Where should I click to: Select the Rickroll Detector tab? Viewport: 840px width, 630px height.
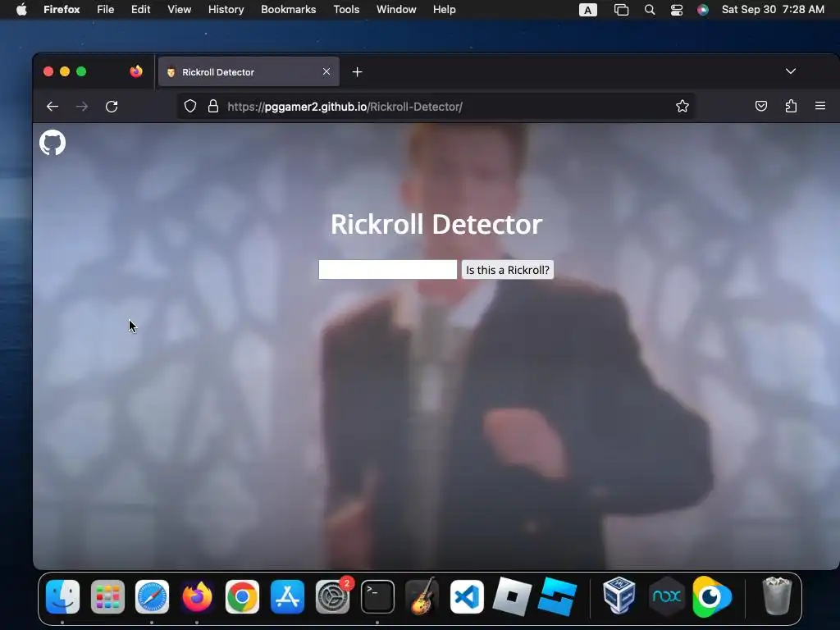coord(249,72)
